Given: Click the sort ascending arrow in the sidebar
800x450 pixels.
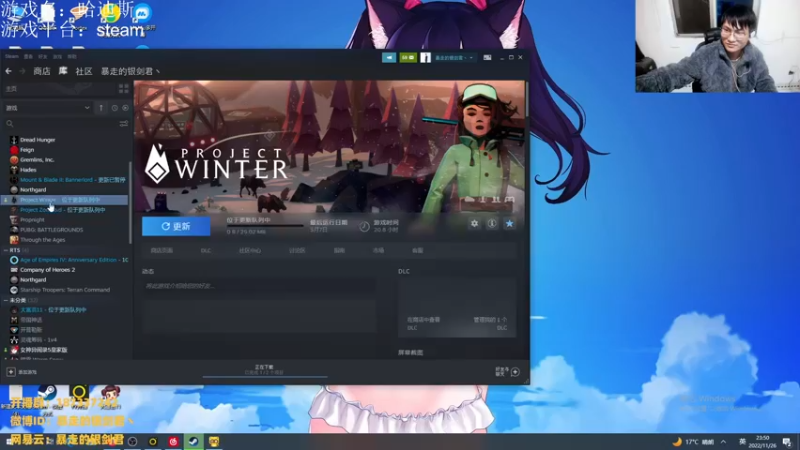Looking at the screenshot, I should [101, 108].
